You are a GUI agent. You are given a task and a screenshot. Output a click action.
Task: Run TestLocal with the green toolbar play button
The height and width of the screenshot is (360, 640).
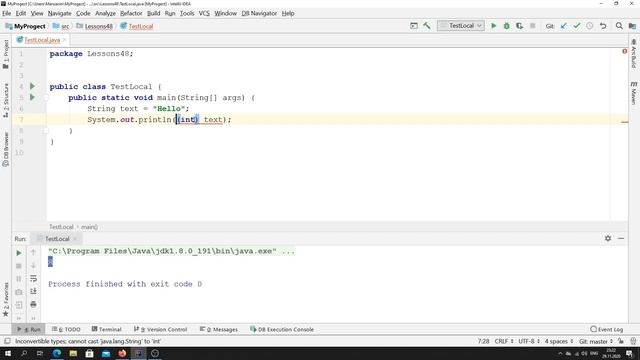tap(493, 26)
